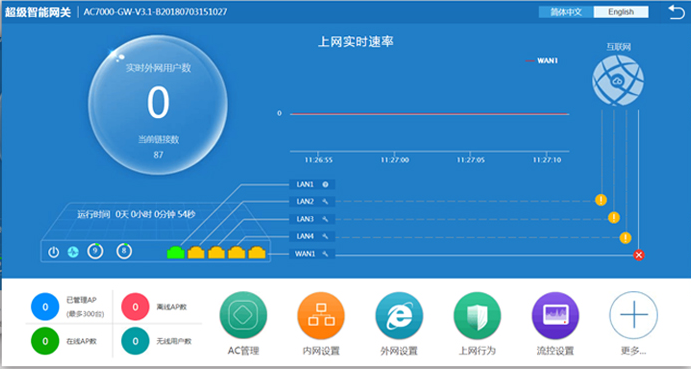Select the green LAN1 port icon
Image resolution: width=691 pixels, height=369 pixels.
click(175, 252)
